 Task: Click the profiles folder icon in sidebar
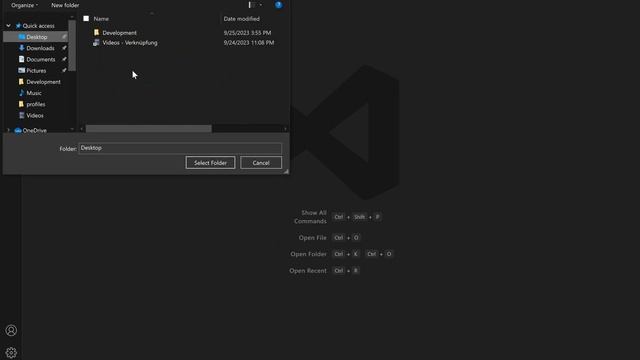tap(22, 104)
